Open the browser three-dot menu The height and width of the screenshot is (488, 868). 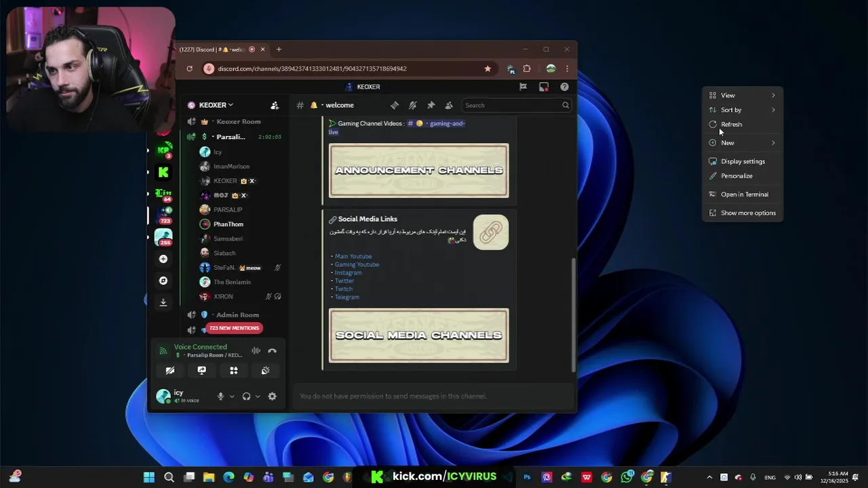(x=567, y=68)
